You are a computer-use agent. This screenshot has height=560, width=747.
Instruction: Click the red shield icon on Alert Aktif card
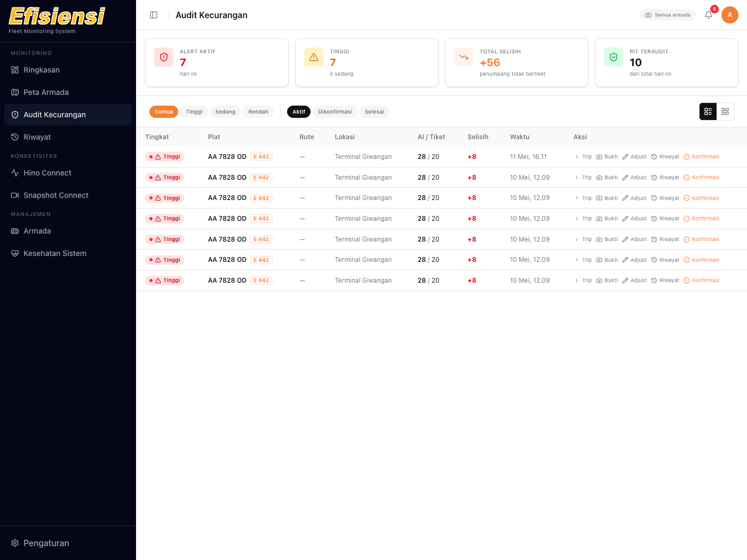pos(164,57)
